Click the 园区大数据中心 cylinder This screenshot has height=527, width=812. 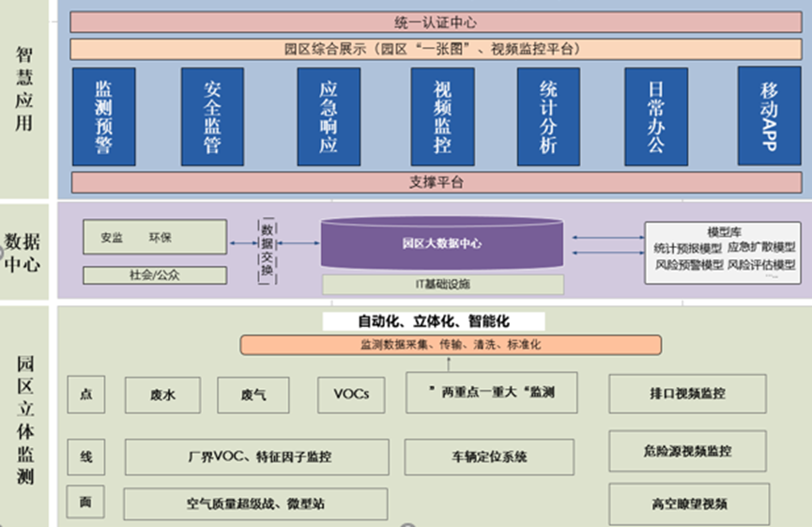point(442,243)
